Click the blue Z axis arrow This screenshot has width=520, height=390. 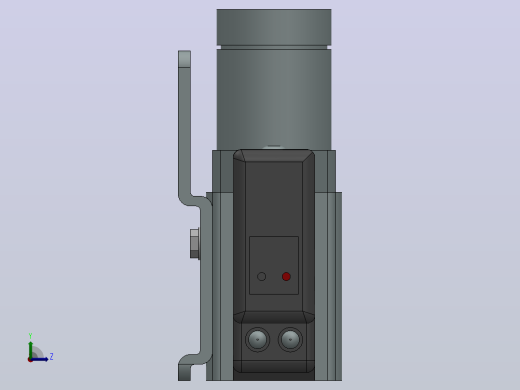(39, 359)
